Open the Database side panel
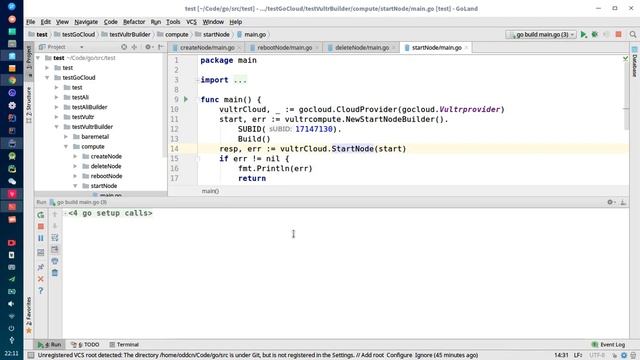Screen dimensions: 640x360 click(635, 62)
